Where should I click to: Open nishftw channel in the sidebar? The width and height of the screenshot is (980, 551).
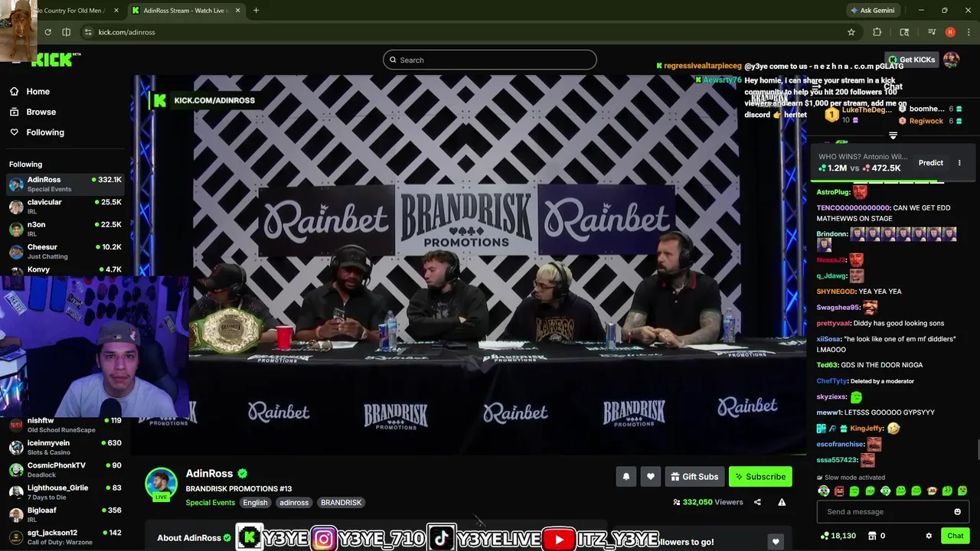pos(65,425)
